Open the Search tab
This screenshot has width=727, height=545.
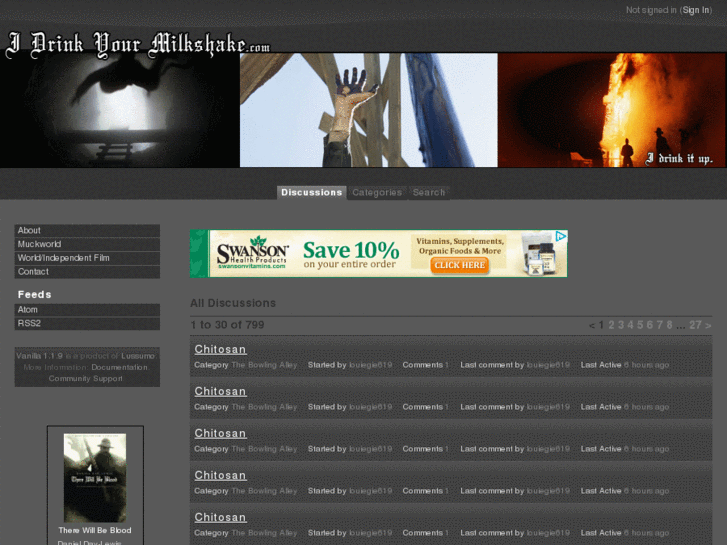click(x=429, y=192)
